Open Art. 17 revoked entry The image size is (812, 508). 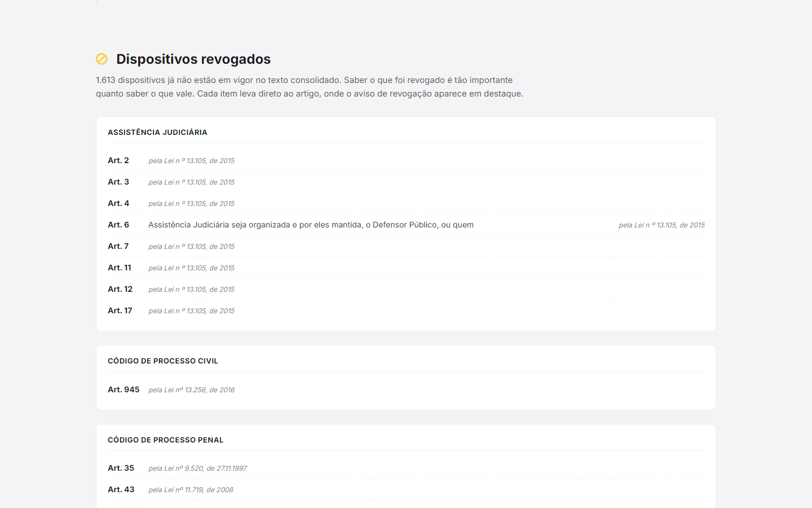[x=406, y=310]
